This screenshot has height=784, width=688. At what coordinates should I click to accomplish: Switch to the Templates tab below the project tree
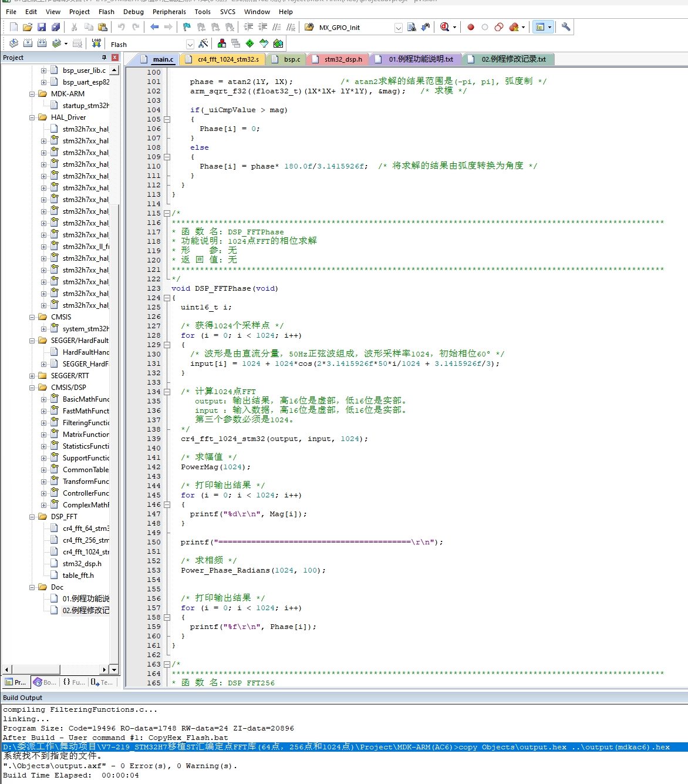[x=102, y=682]
